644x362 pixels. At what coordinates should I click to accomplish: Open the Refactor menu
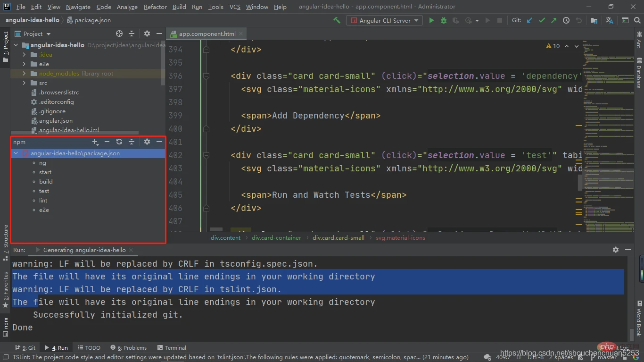(x=156, y=7)
